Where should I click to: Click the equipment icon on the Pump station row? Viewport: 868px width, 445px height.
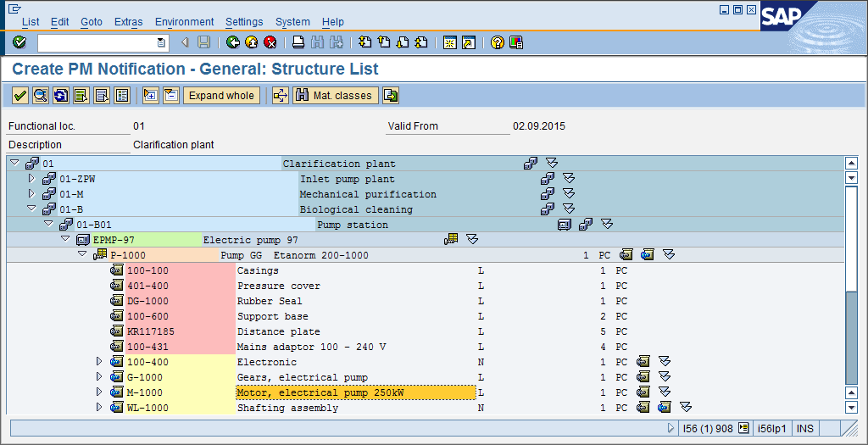click(x=564, y=225)
